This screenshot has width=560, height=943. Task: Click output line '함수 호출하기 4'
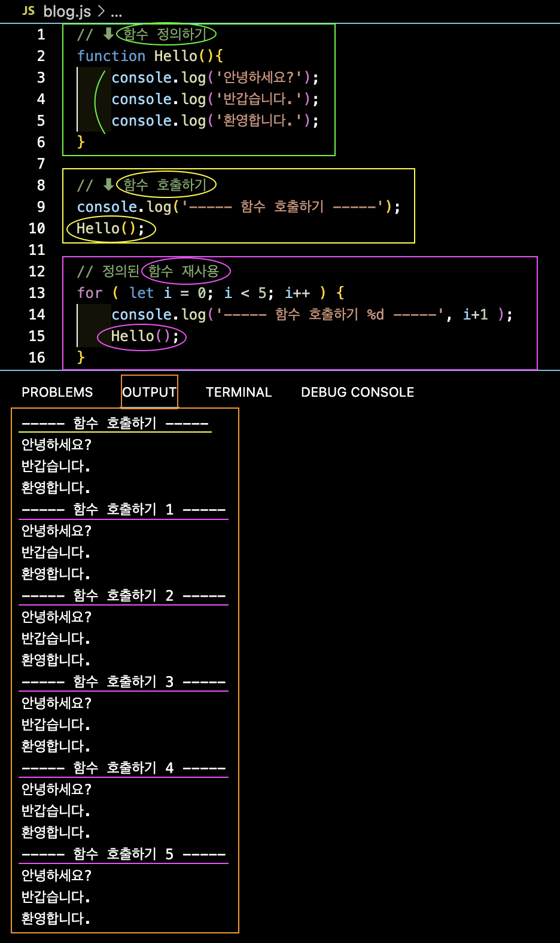click(124, 768)
